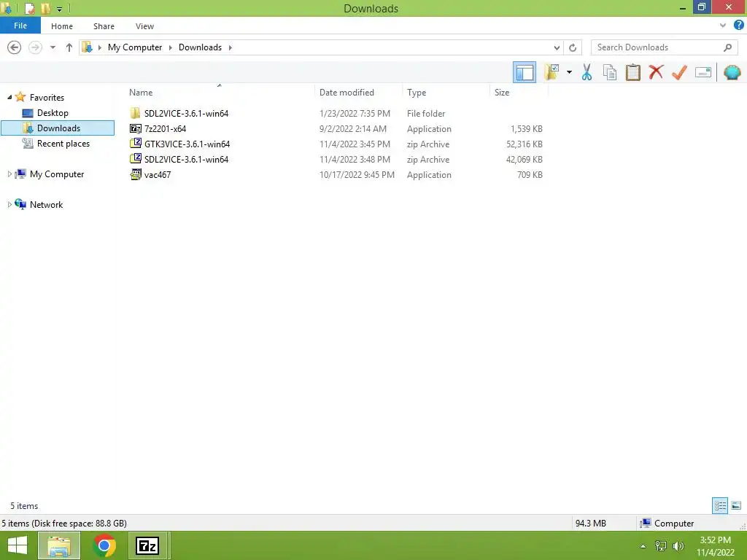This screenshot has width=747, height=560.
Task: Click File Explorer on the taskbar
Action: [x=59, y=545]
